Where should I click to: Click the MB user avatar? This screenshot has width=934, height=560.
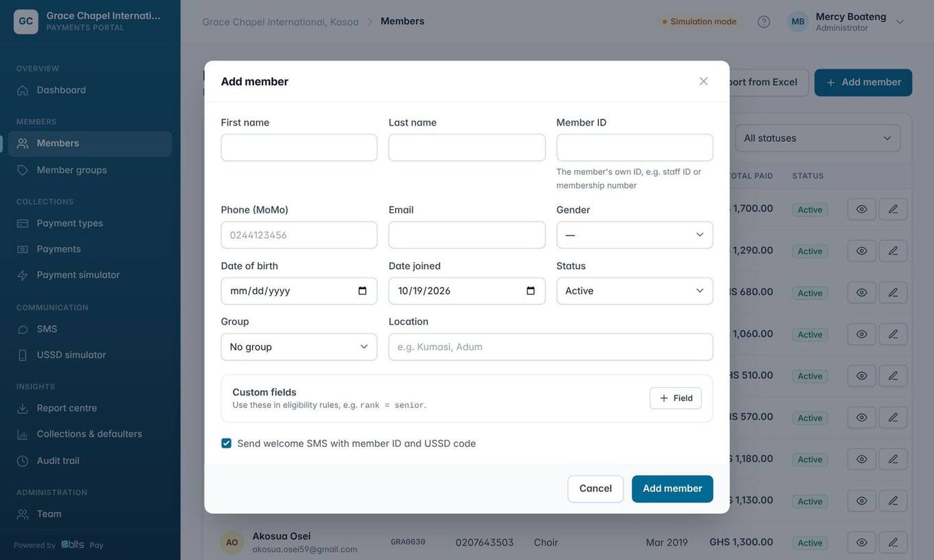click(798, 22)
